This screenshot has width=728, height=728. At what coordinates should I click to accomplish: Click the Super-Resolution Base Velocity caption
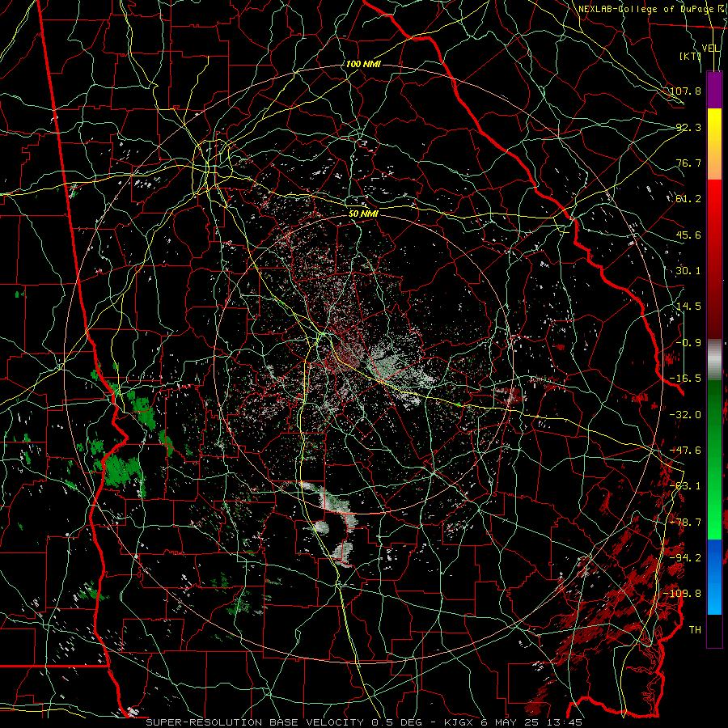[x=364, y=722]
